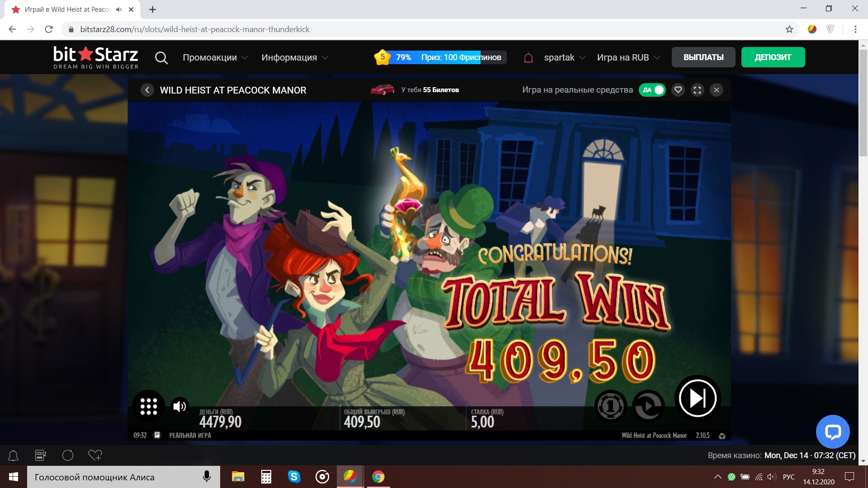The height and width of the screenshot is (488, 868).
Task: Show hidden system tray icons
Action: point(717,477)
